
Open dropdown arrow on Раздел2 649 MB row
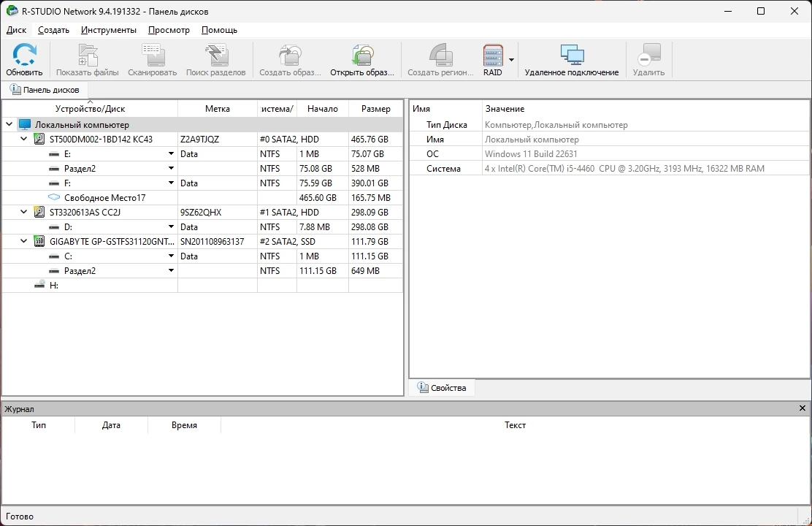[171, 270]
